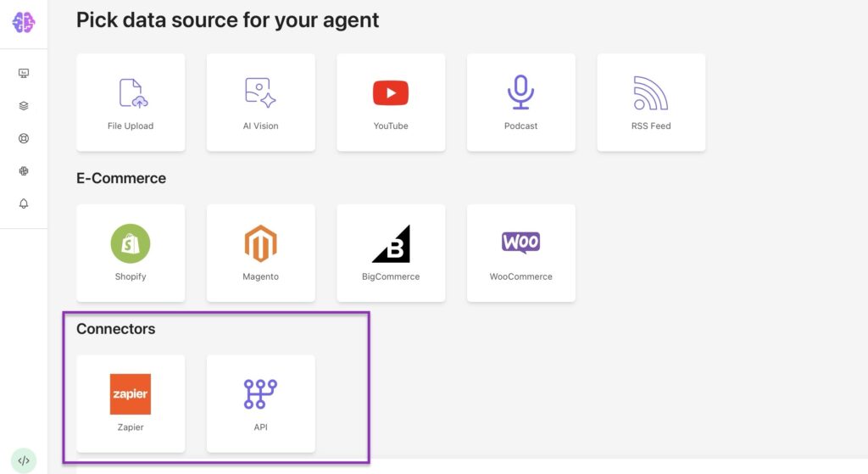Click the green code embed button

[23, 460]
